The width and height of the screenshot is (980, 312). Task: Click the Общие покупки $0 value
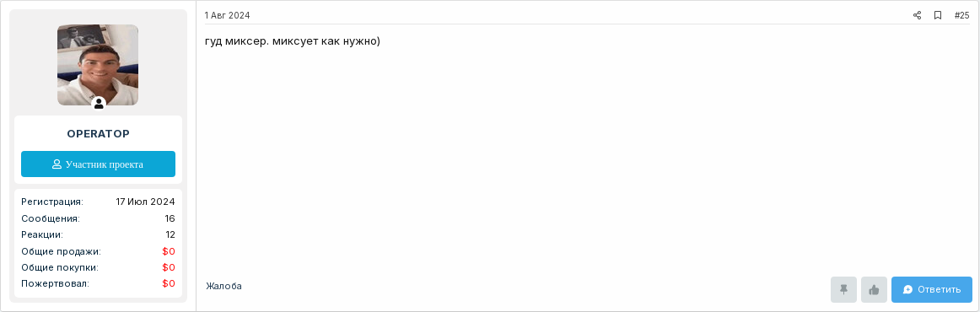[169, 267]
